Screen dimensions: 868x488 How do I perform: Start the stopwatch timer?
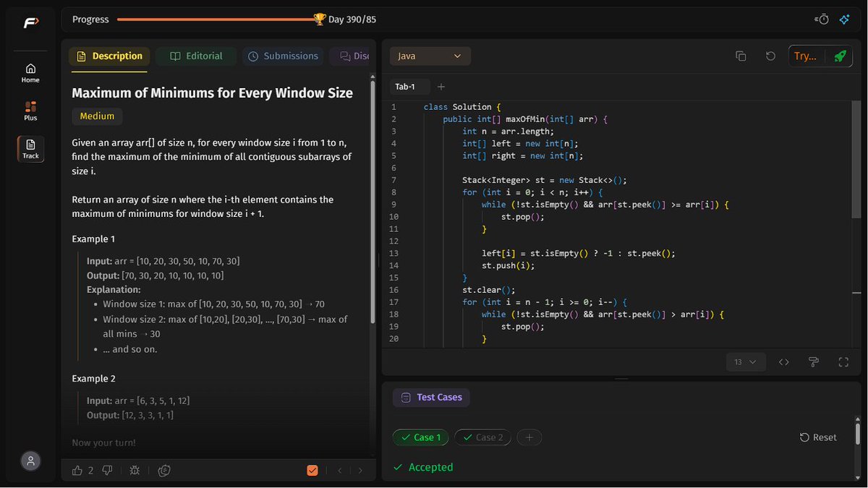point(822,20)
